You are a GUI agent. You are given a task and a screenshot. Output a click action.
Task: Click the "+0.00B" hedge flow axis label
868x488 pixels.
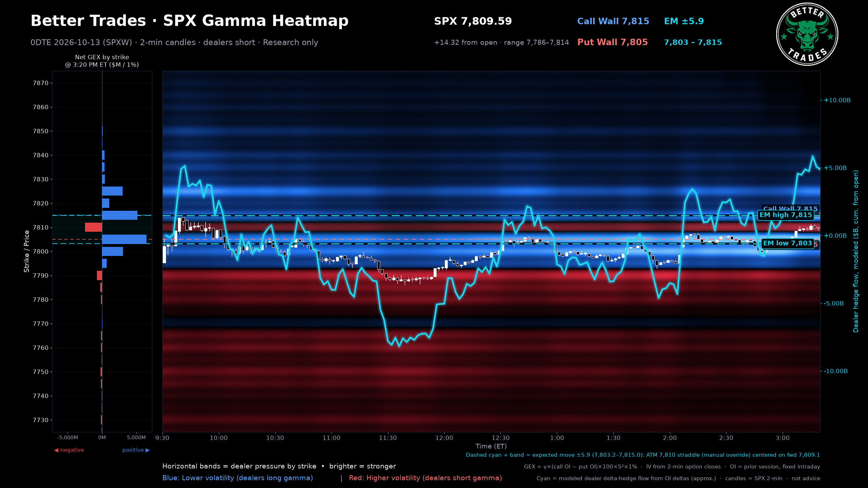coord(835,236)
